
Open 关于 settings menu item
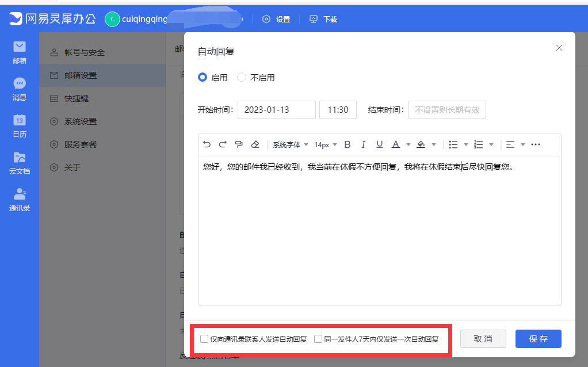coord(102,167)
